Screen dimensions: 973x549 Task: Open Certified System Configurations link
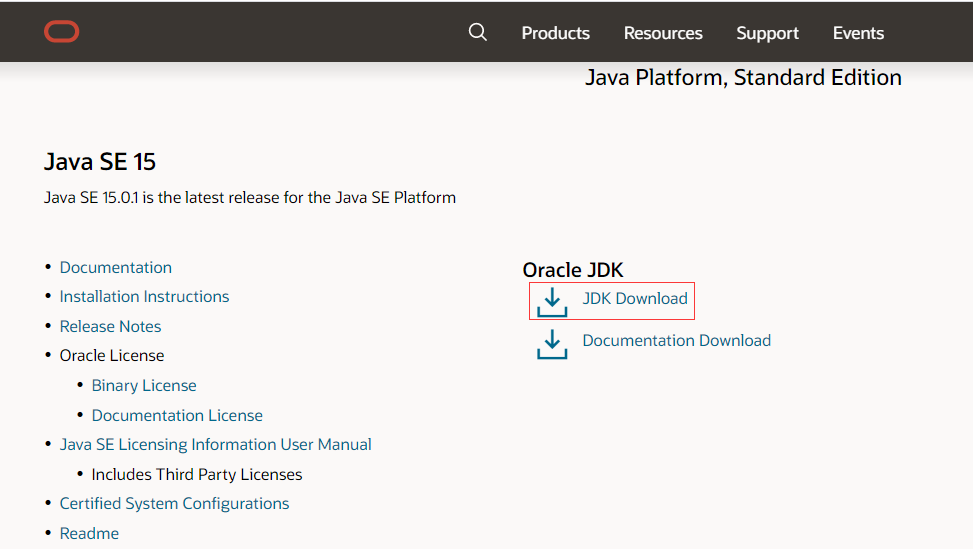tap(174, 503)
